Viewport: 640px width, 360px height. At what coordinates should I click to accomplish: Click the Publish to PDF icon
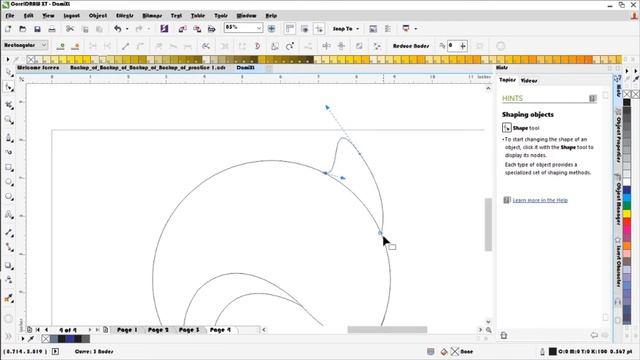coord(211,29)
